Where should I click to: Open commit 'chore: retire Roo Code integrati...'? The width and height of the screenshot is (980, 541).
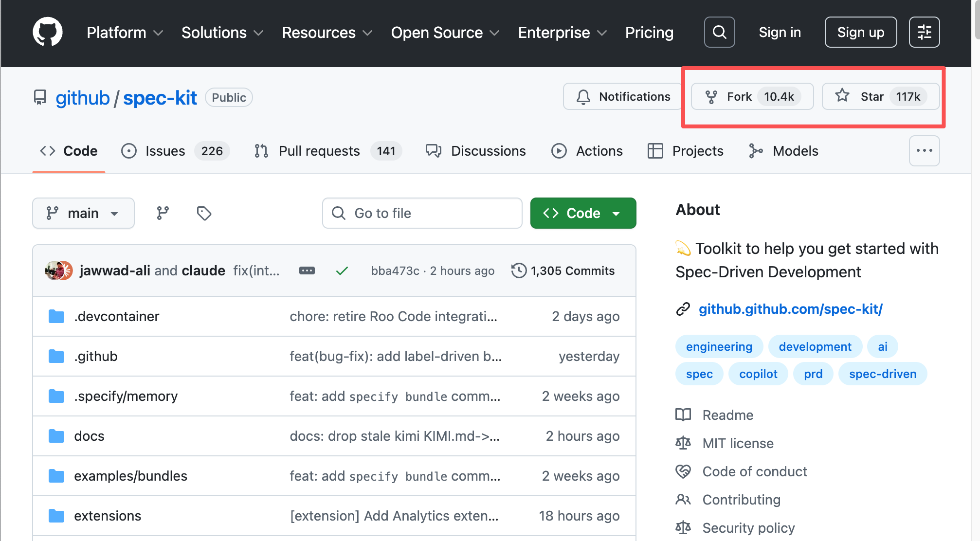coord(394,316)
